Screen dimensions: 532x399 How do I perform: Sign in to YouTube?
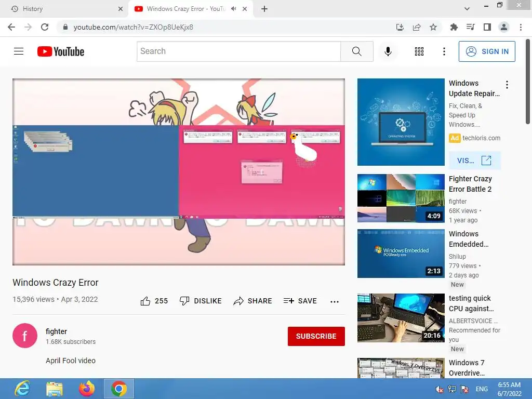[x=487, y=51]
